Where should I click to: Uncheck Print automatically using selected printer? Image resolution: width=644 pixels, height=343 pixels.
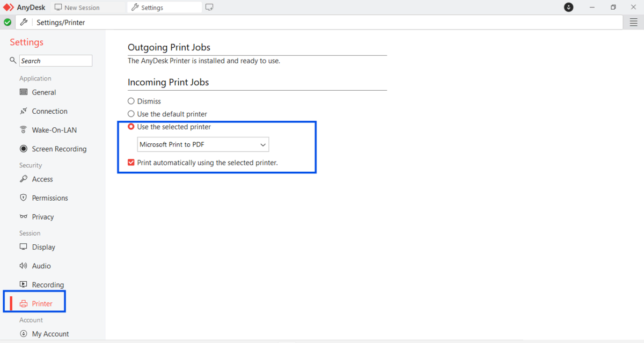[x=131, y=162]
